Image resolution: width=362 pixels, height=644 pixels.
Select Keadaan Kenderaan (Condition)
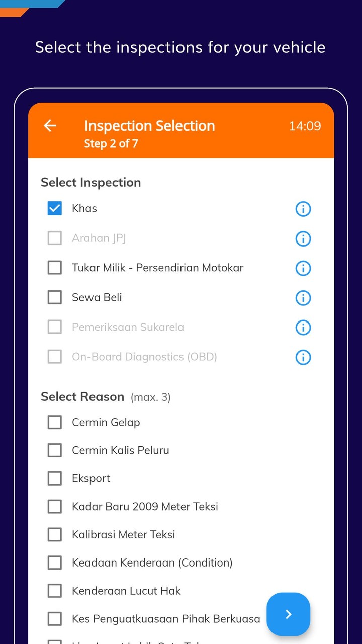pyautogui.click(x=54, y=562)
